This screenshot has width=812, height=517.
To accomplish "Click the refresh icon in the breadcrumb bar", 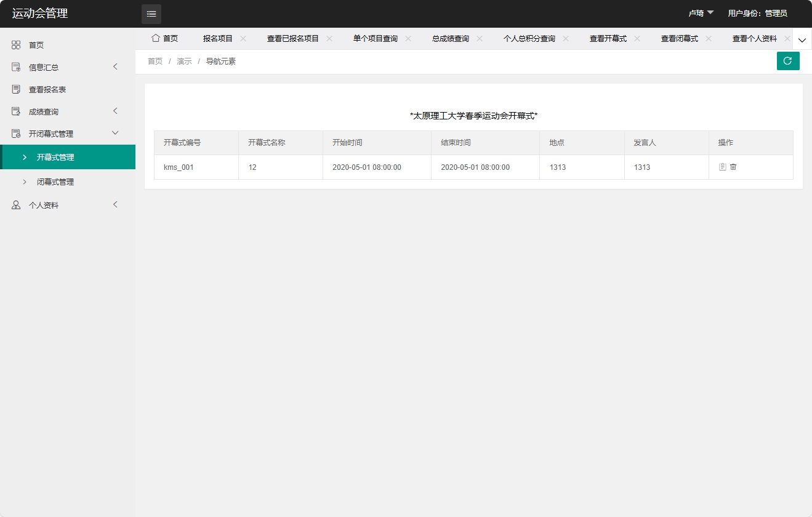I will coord(788,61).
